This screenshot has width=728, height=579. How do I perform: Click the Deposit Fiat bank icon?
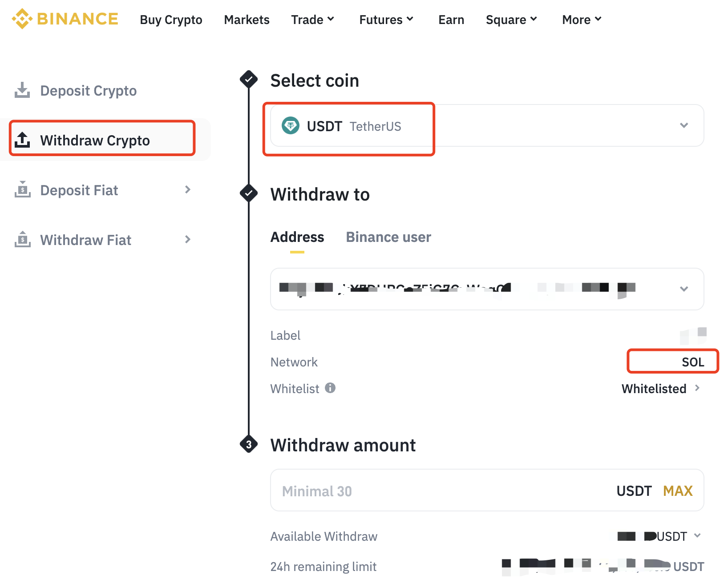(x=22, y=190)
